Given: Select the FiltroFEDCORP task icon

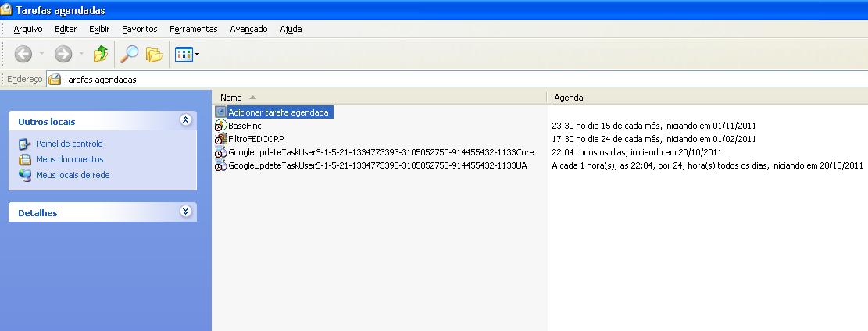Looking at the screenshot, I should (221, 139).
